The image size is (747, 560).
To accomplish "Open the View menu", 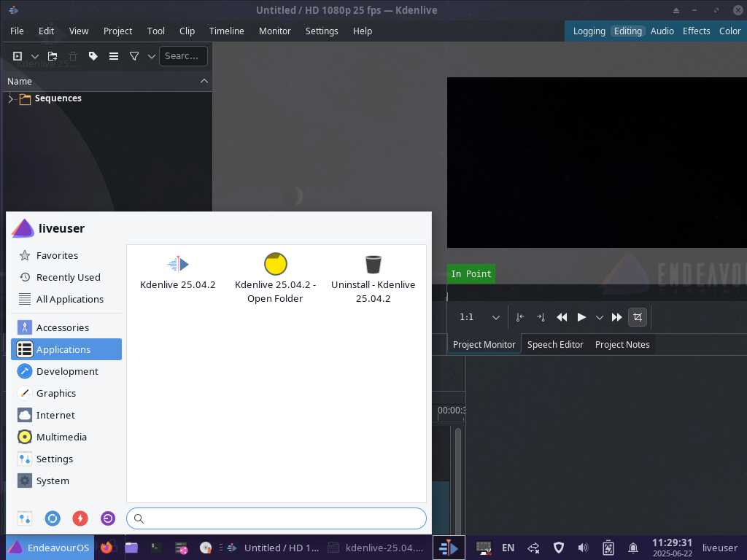I will tap(79, 31).
